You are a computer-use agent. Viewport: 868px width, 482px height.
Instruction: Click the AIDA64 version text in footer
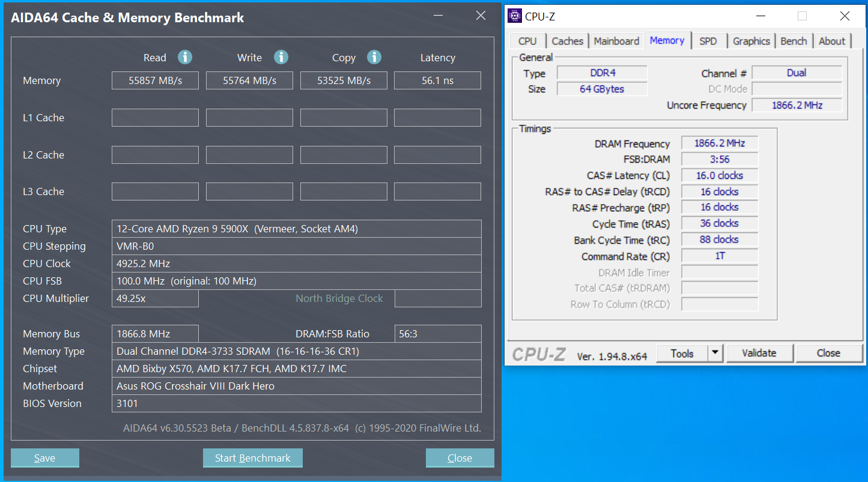coord(302,428)
